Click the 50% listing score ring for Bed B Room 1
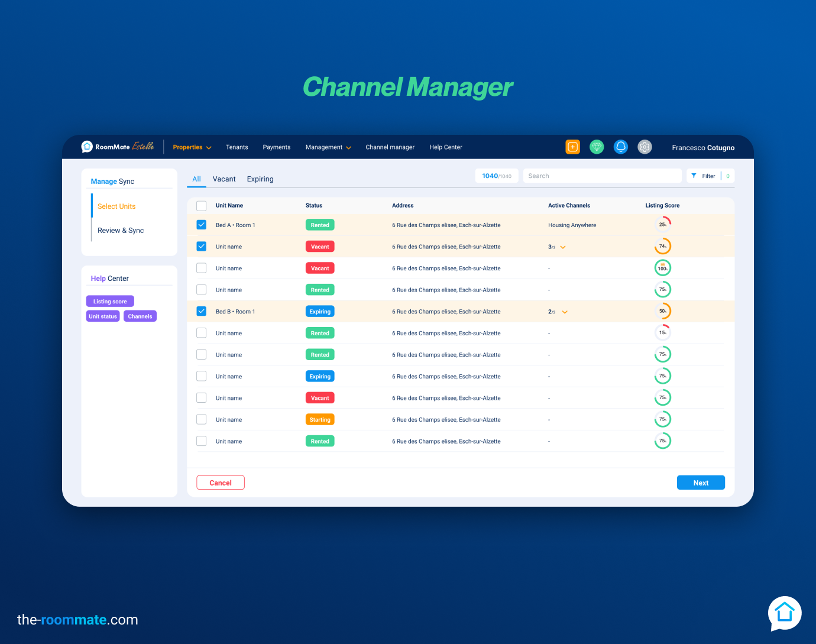Image resolution: width=816 pixels, height=644 pixels. click(663, 311)
